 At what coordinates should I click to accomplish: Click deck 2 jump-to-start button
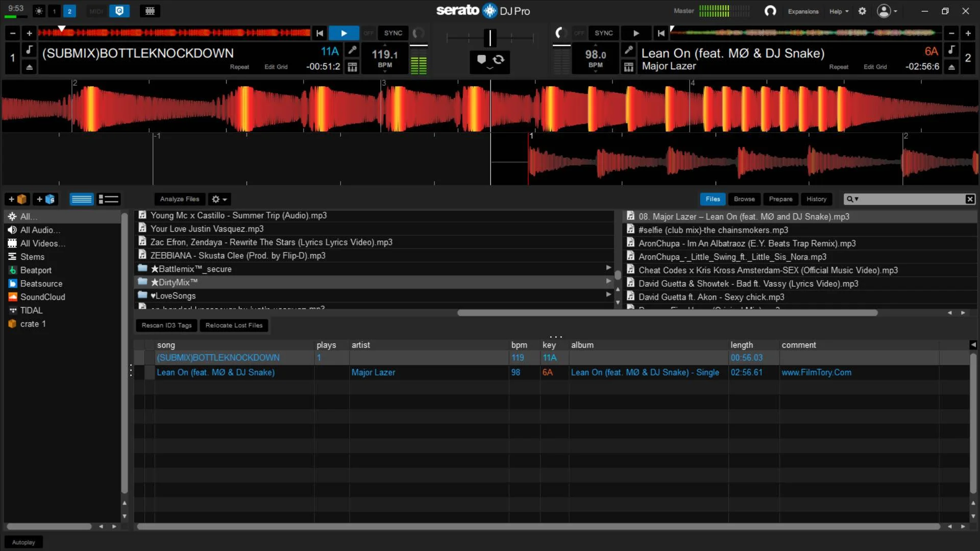tap(661, 33)
